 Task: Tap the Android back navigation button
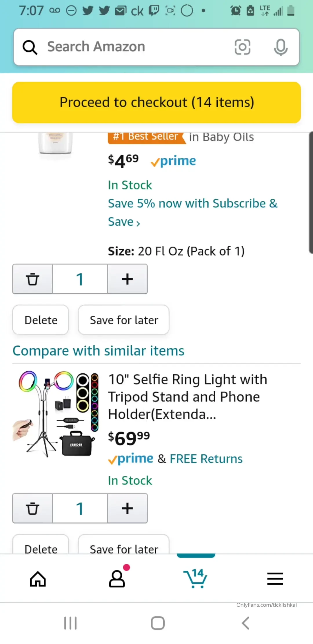coord(245,623)
